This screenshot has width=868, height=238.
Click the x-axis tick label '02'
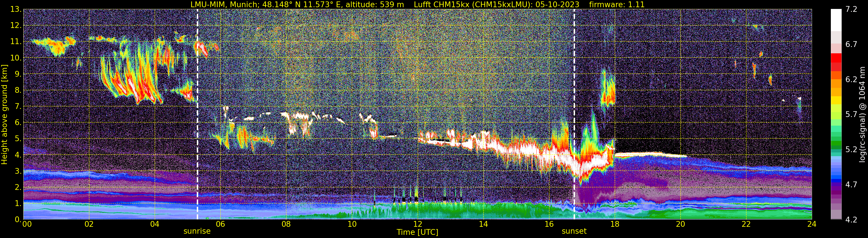coord(89,224)
